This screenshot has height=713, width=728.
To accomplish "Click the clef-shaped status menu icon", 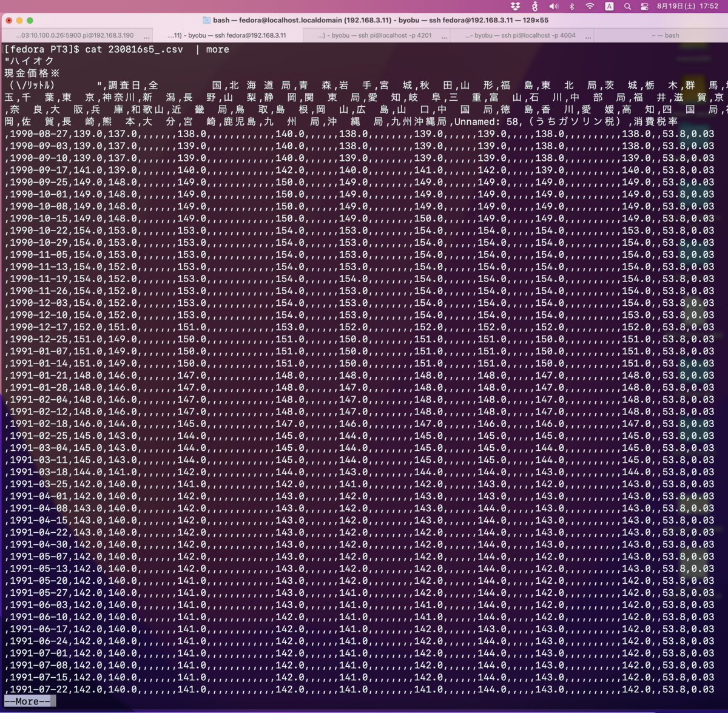I will (534, 6).
